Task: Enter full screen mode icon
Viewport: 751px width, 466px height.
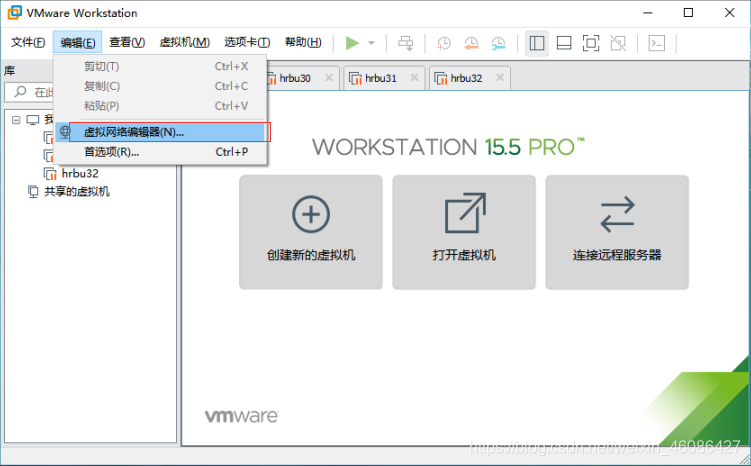Action: pyautogui.click(x=591, y=43)
